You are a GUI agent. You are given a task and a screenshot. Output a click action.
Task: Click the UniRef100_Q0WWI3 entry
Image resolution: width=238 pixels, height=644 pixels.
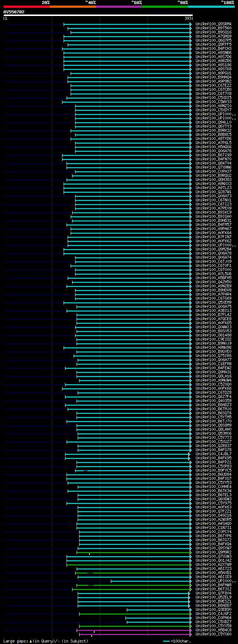213,327
